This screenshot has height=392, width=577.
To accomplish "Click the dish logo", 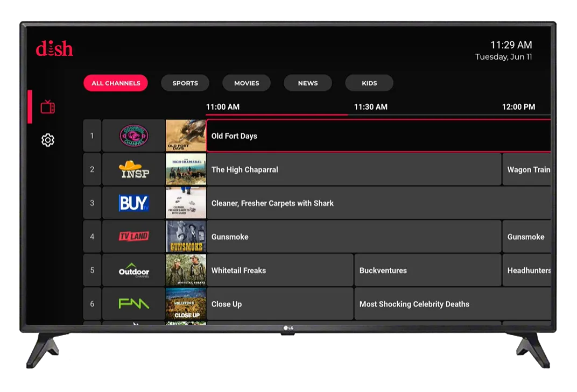I will [x=54, y=48].
